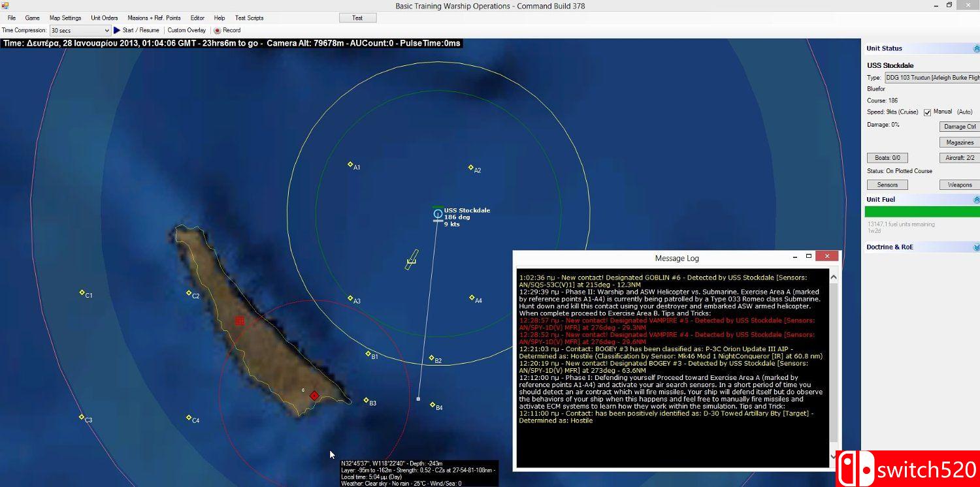This screenshot has width=980, height=487.
Task: Click reference point B3
Action: coord(366,400)
